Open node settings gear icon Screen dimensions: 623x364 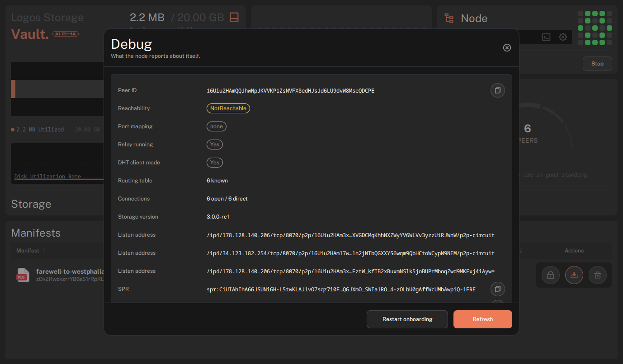563,37
